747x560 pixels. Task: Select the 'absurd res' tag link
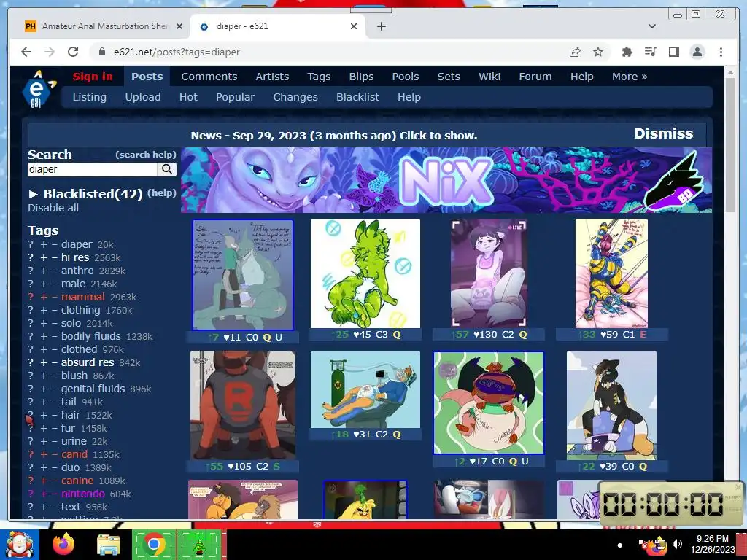(88, 362)
